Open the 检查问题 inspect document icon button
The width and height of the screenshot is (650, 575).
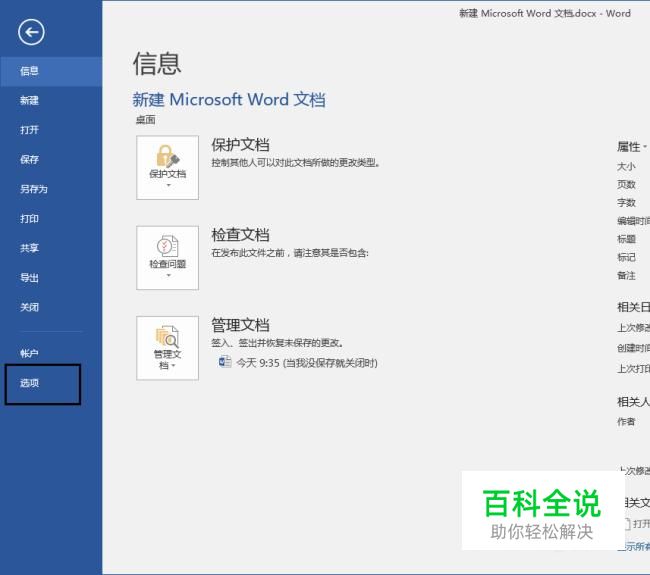167,258
